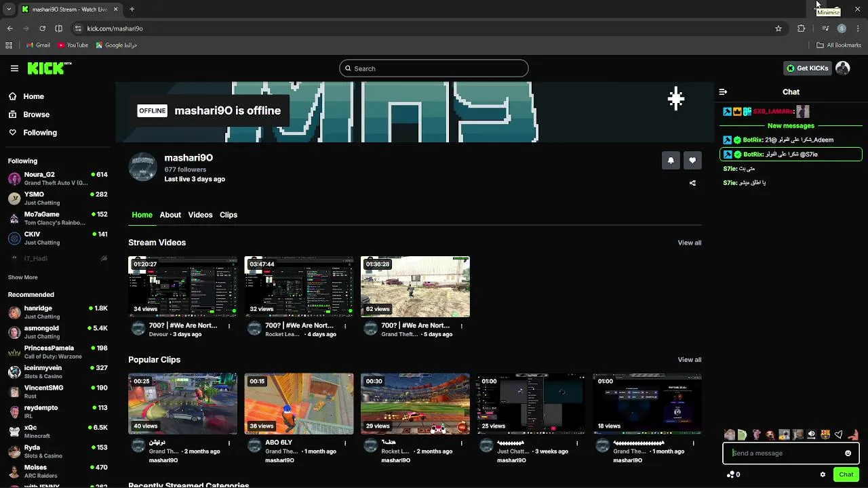Screen dimensions: 868x488
Task: Reload the page
Action: [42, 28]
